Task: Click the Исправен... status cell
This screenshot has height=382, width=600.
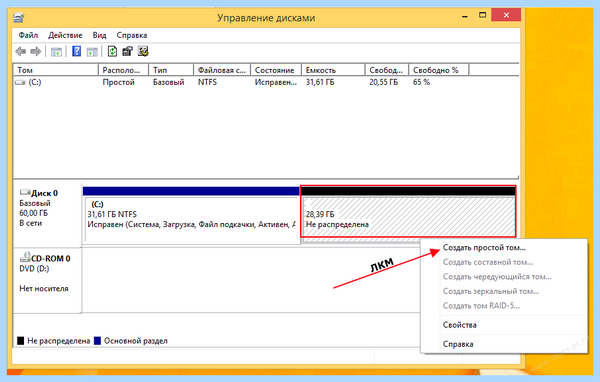Action: (276, 82)
